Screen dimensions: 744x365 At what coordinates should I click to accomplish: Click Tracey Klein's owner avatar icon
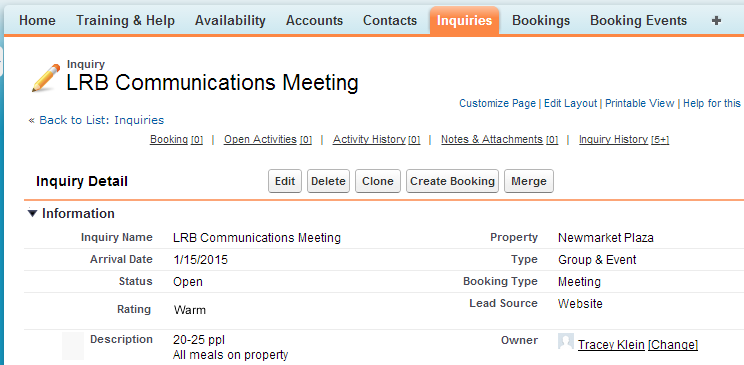tap(566, 341)
